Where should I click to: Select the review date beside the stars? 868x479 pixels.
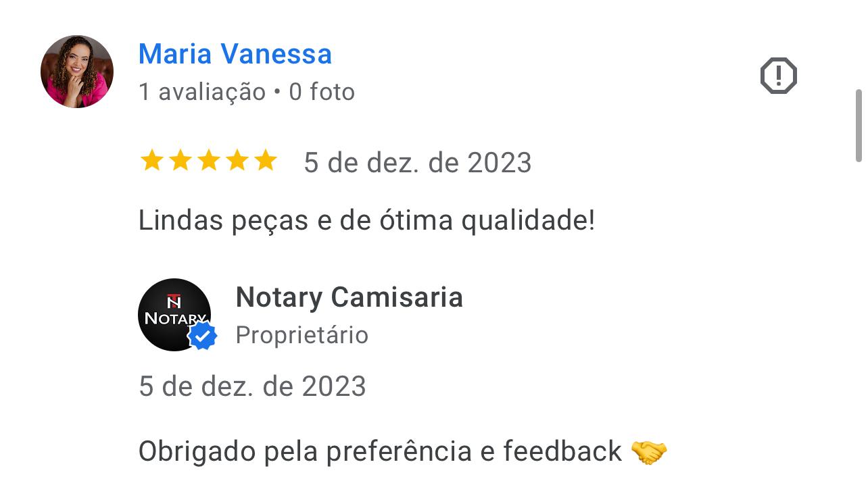tap(418, 163)
